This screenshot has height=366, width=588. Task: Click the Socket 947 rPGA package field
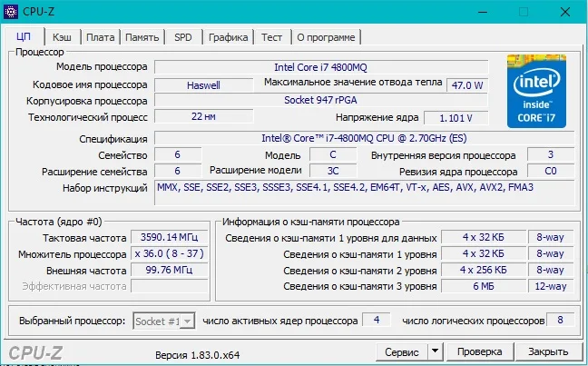coord(321,100)
